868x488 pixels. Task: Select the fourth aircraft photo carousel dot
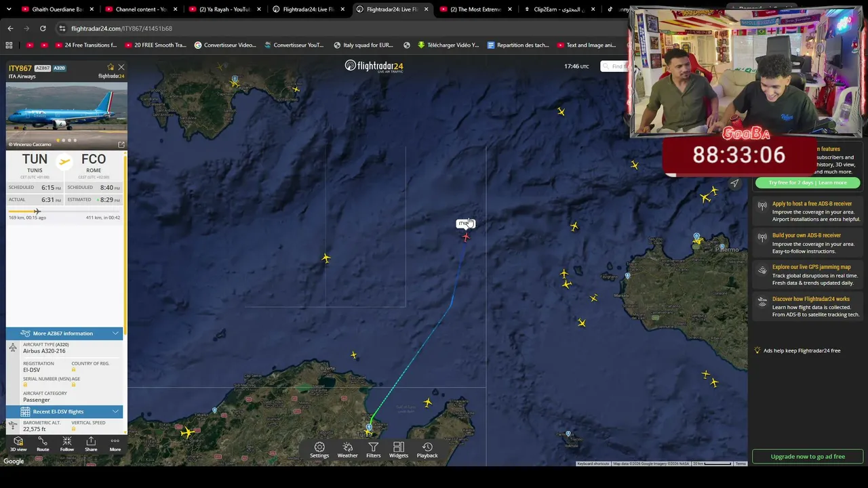(75, 140)
